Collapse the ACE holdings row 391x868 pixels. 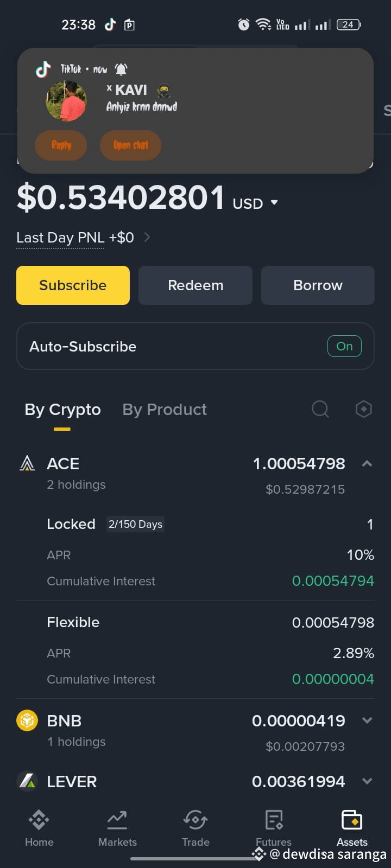click(367, 463)
